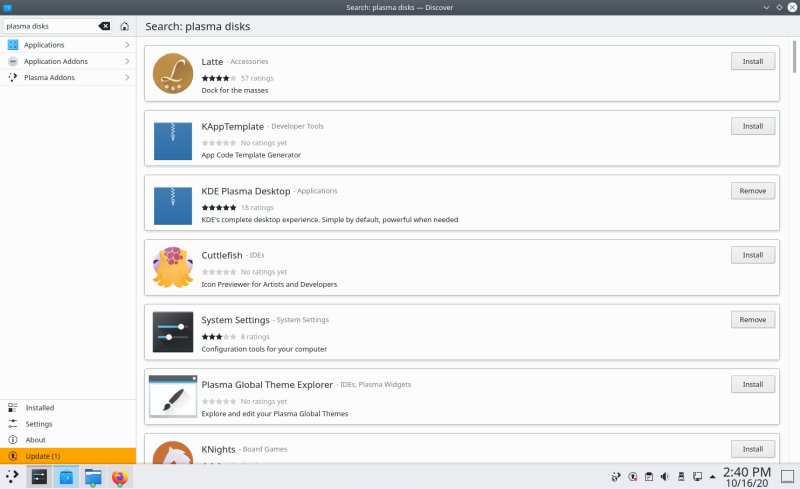800x489 pixels.
Task: Install Plasma Global Theme Explorer
Action: pos(753,384)
